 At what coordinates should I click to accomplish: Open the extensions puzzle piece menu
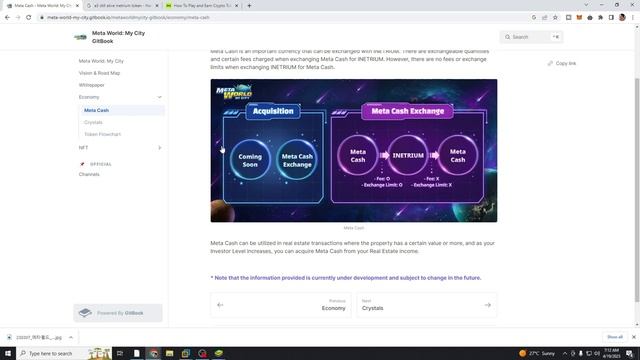[600, 18]
